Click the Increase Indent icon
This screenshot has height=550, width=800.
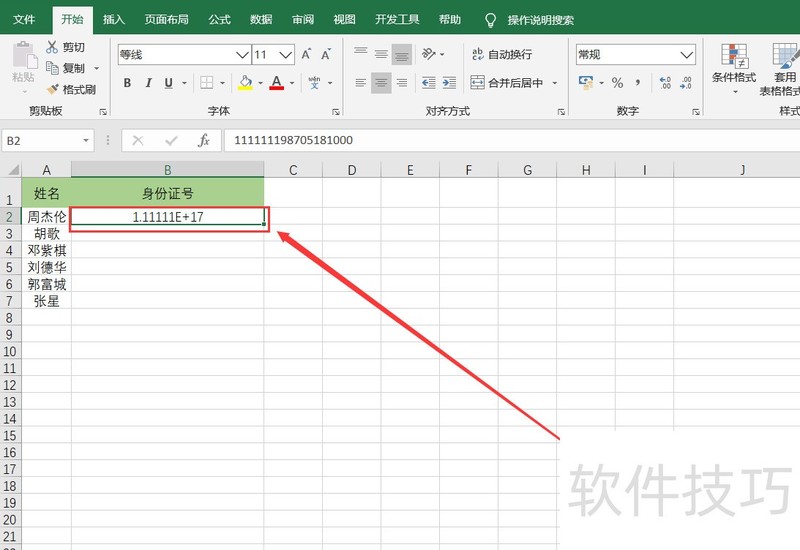point(451,83)
